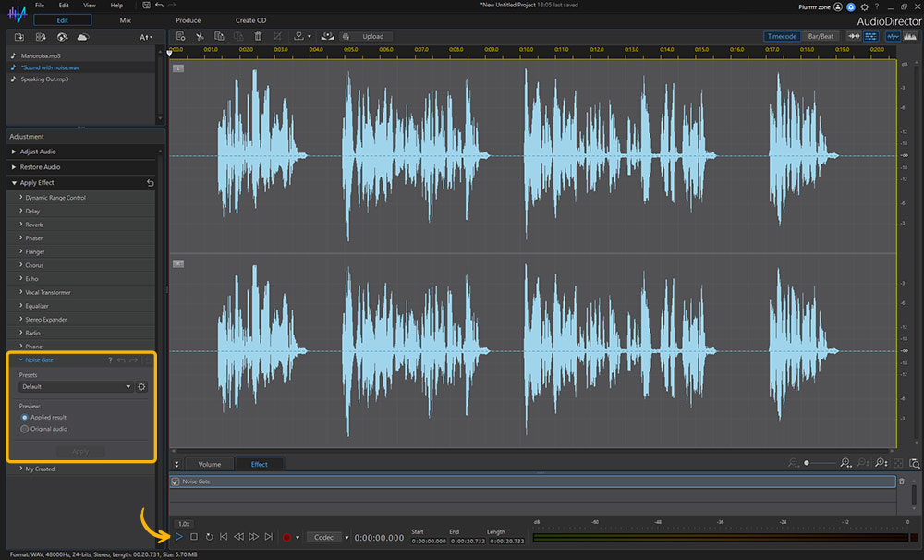Expand the Dynamic Range Control effect
924x560 pixels.
(55, 197)
